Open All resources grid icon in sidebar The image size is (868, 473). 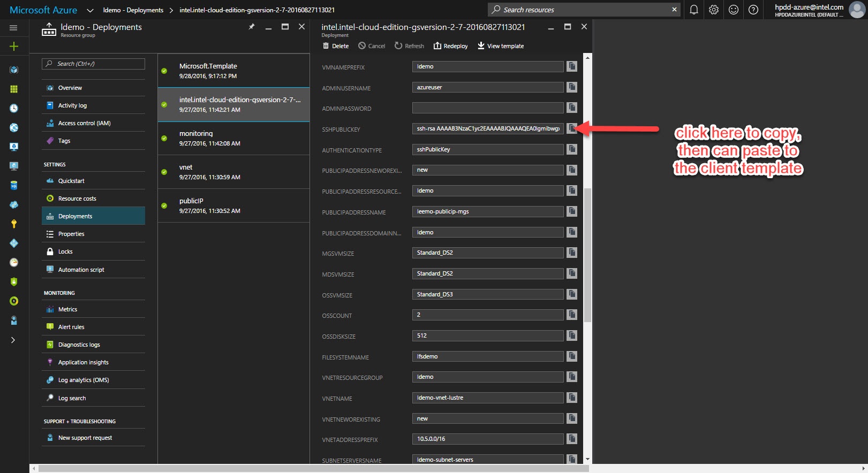(14, 89)
